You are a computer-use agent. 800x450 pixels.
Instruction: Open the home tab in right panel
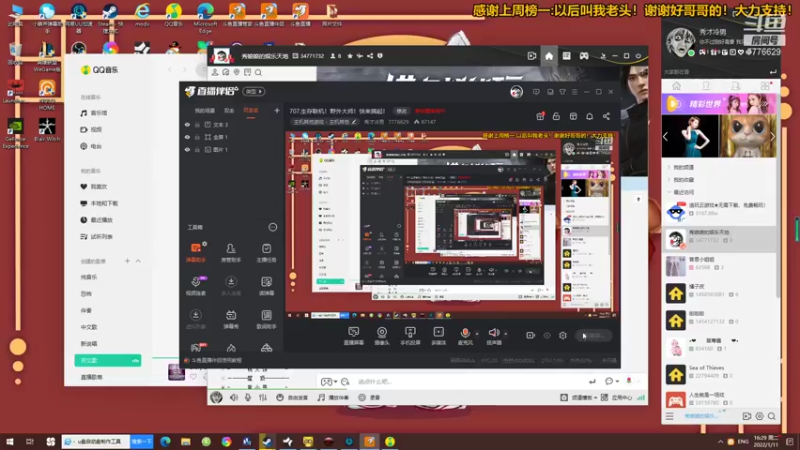(x=677, y=86)
